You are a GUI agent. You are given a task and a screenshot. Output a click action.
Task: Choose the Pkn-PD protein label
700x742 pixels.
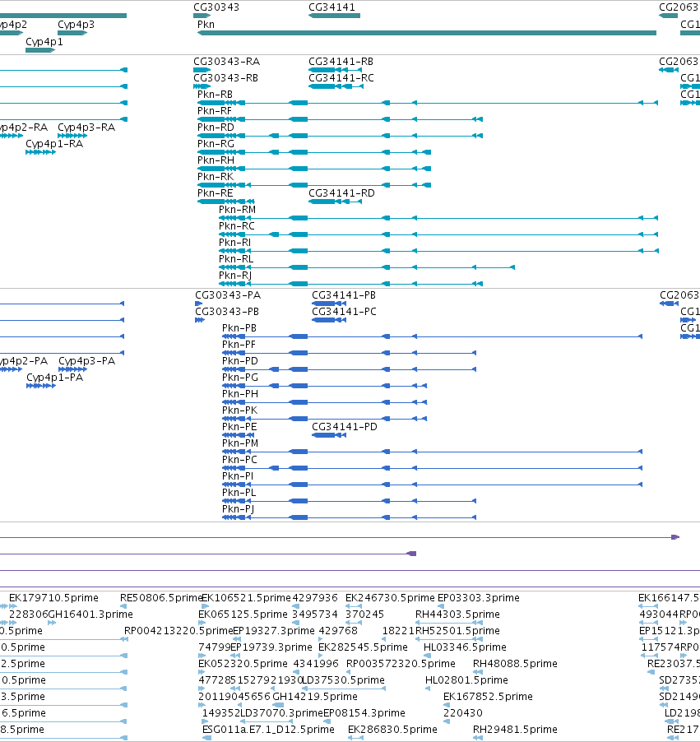click(x=240, y=361)
